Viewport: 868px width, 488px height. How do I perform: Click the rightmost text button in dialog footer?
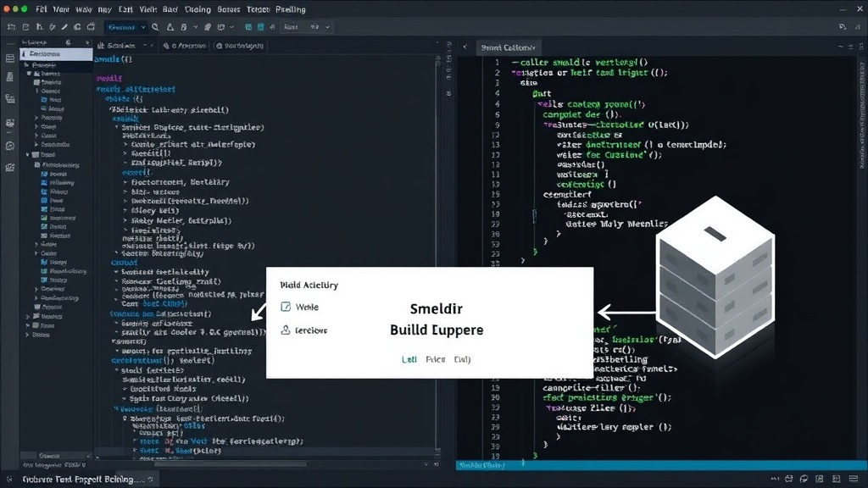462,359
